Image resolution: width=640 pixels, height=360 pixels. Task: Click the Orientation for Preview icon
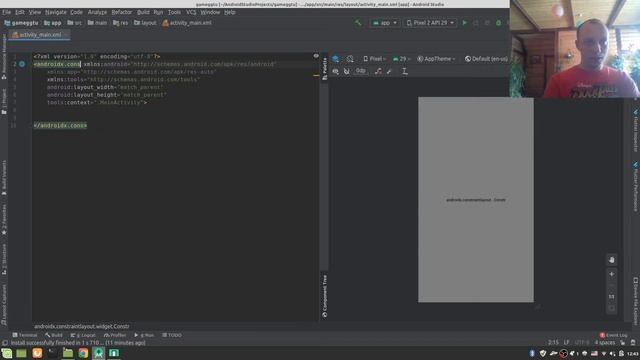coord(350,59)
